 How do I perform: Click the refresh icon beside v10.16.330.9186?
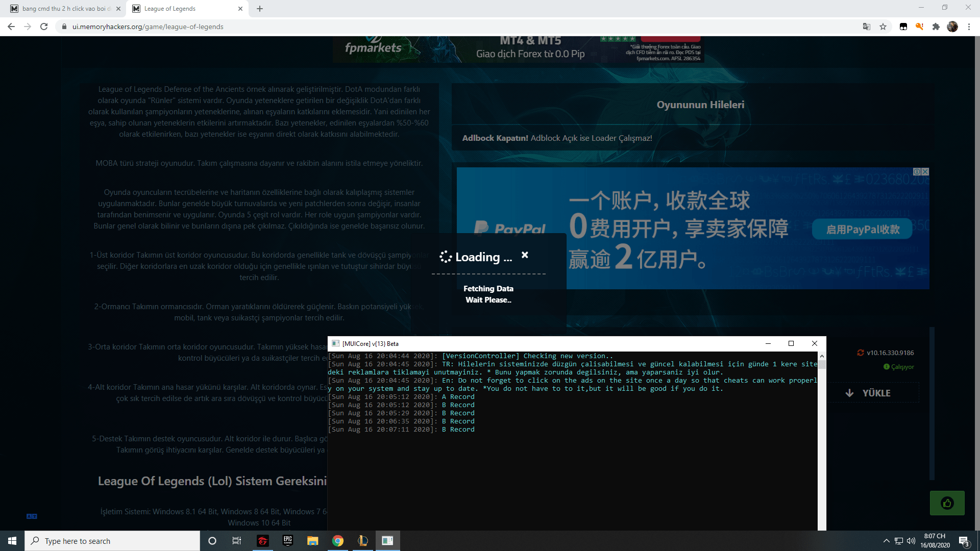[x=861, y=353]
